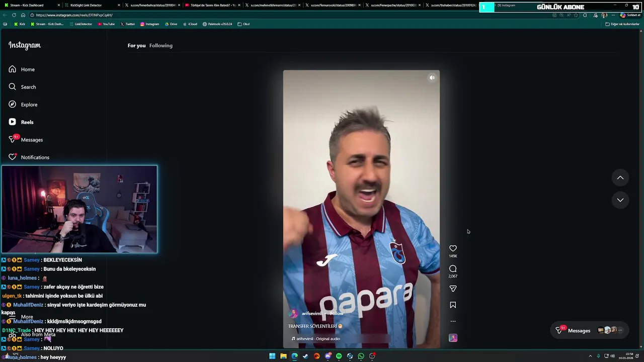Image resolution: width=644 pixels, height=362 pixels.
Task: Open the reel's comments icon
Action: click(x=453, y=268)
